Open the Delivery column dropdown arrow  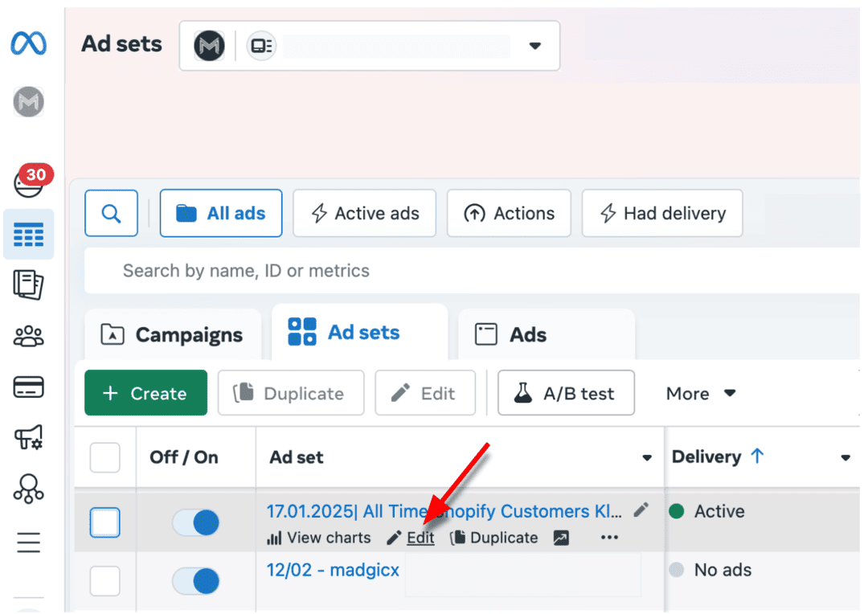click(x=845, y=458)
